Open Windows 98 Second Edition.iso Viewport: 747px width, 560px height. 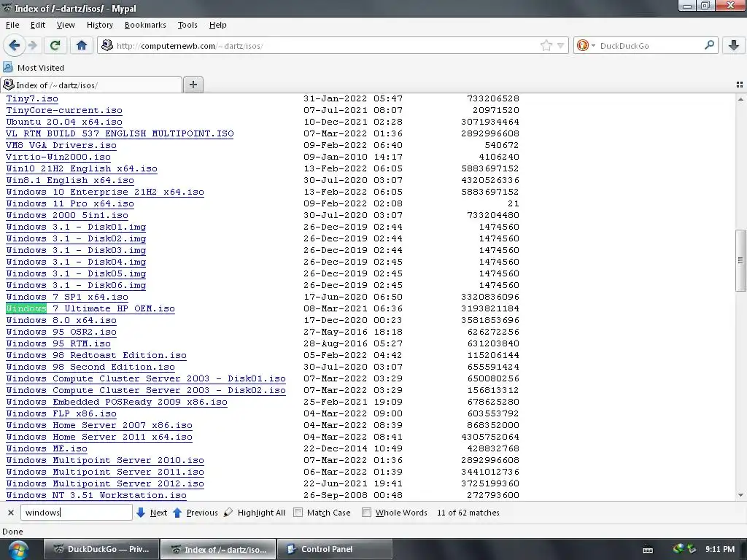pos(90,367)
